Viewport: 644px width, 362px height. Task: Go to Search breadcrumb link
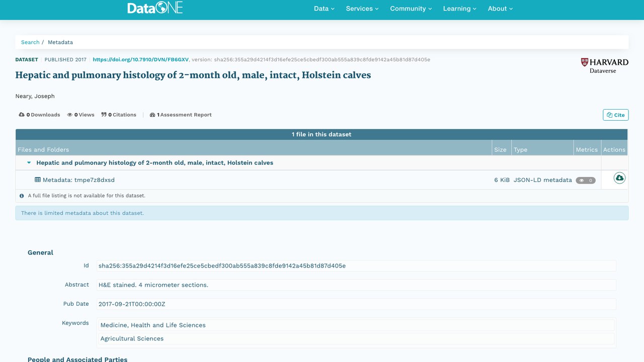point(30,42)
